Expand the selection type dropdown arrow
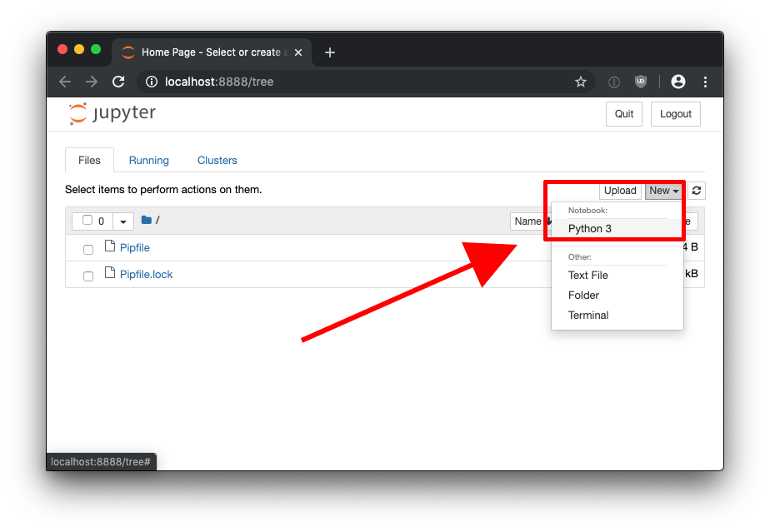 tap(123, 221)
